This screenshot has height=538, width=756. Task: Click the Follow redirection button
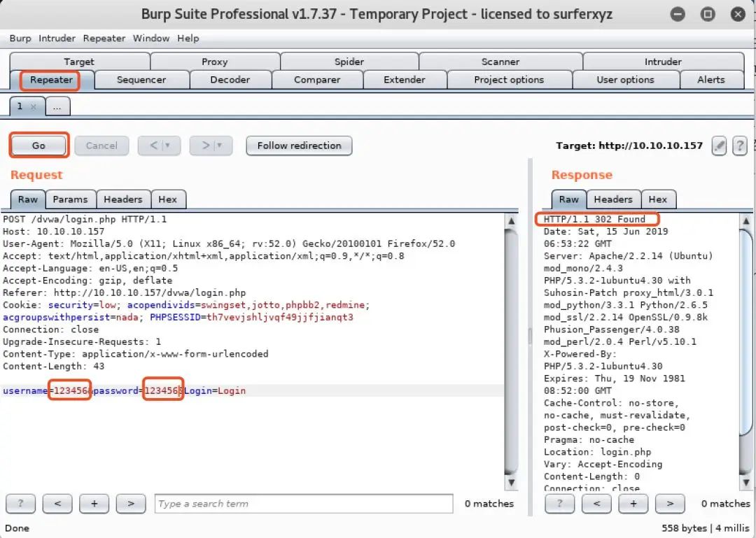(x=299, y=146)
